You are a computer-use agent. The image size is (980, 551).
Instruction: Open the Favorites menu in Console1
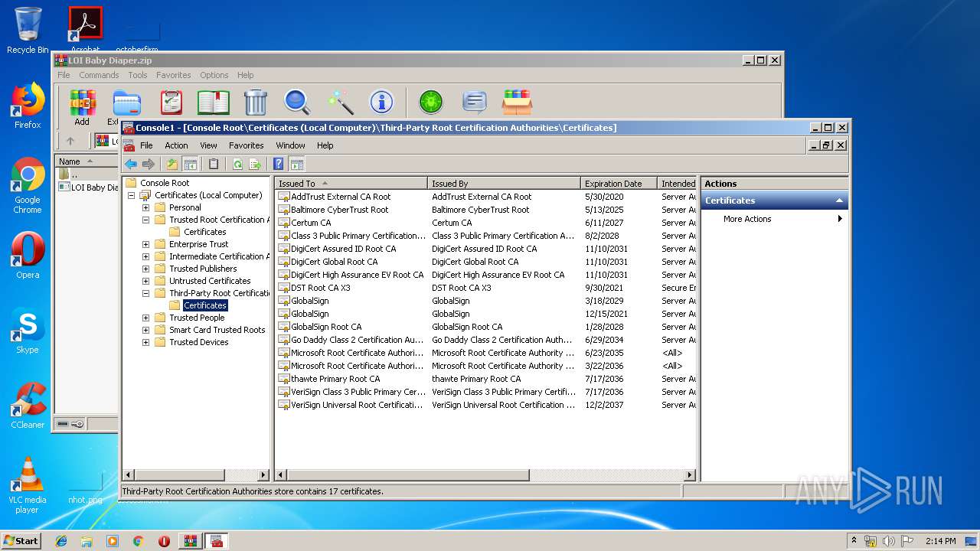(246, 145)
